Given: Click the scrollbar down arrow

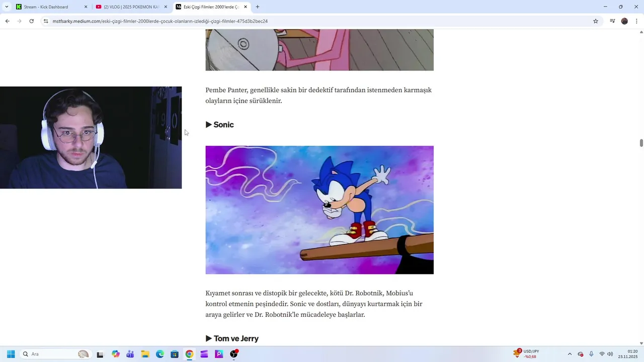Looking at the screenshot, I should (x=641, y=343).
